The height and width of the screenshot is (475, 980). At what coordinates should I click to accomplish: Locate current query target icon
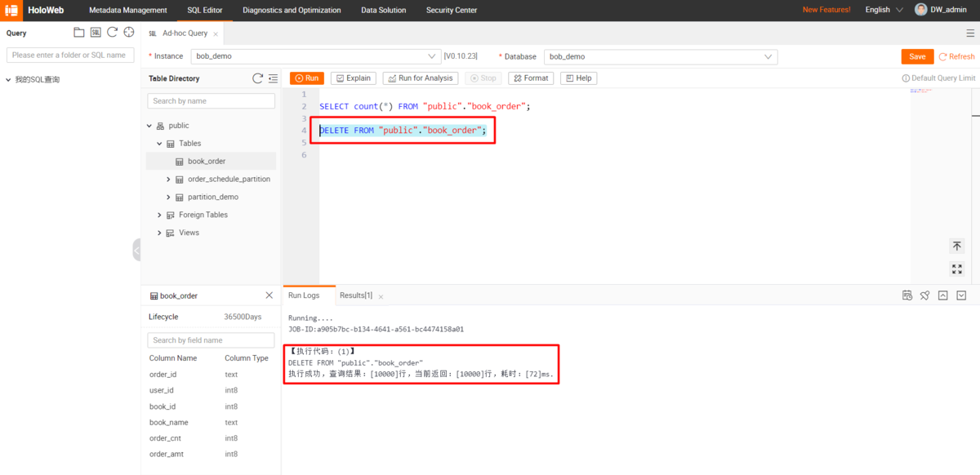129,33
